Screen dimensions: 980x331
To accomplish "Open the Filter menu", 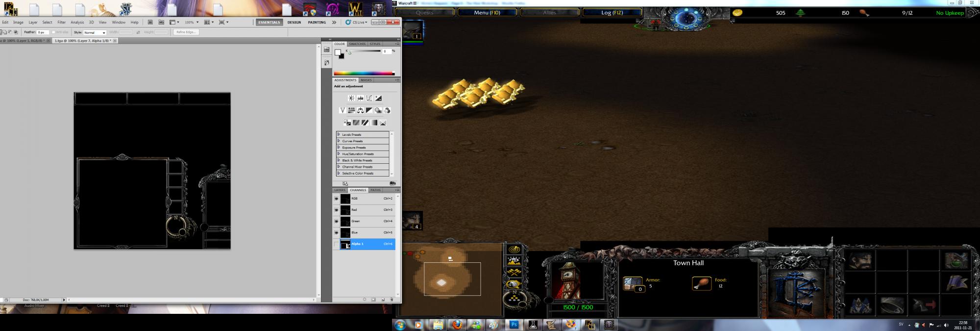I will pyautogui.click(x=61, y=22).
